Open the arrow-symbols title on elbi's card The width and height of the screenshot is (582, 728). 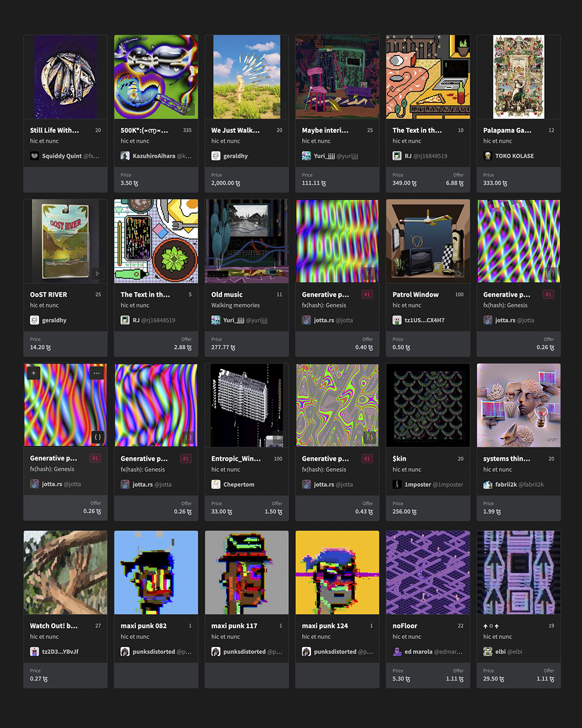point(491,626)
